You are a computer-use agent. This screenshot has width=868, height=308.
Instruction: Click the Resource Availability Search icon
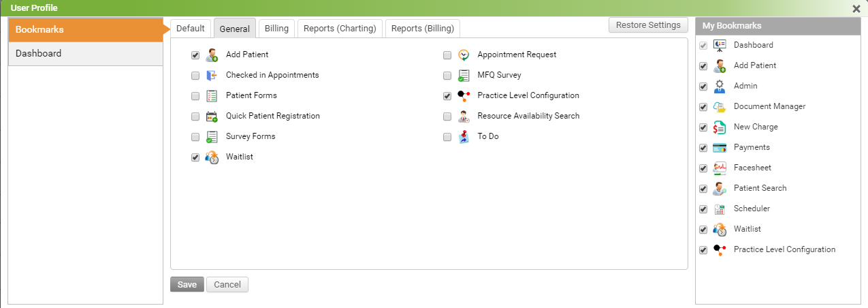pos(464,117)
